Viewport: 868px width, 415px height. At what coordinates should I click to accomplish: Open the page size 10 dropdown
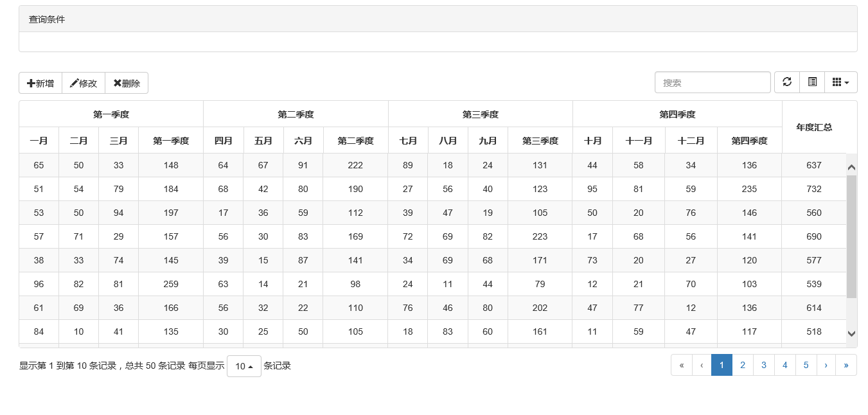[244, 366]
